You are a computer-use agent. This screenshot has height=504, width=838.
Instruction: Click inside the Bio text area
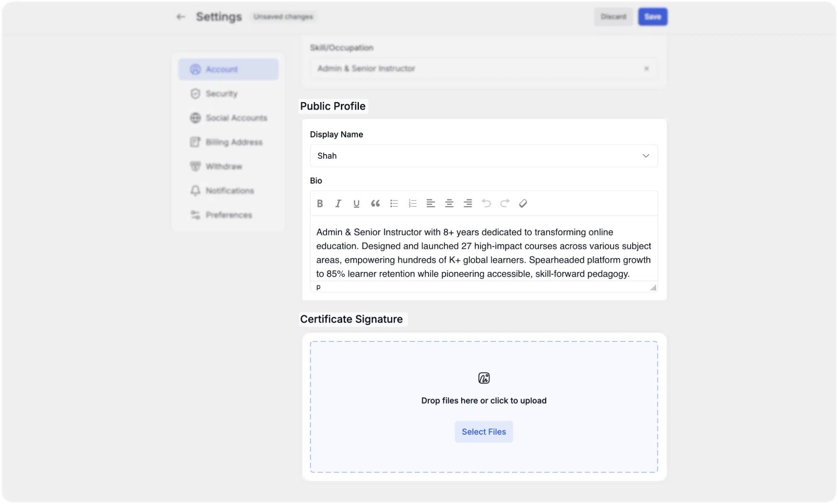point(484,253)
